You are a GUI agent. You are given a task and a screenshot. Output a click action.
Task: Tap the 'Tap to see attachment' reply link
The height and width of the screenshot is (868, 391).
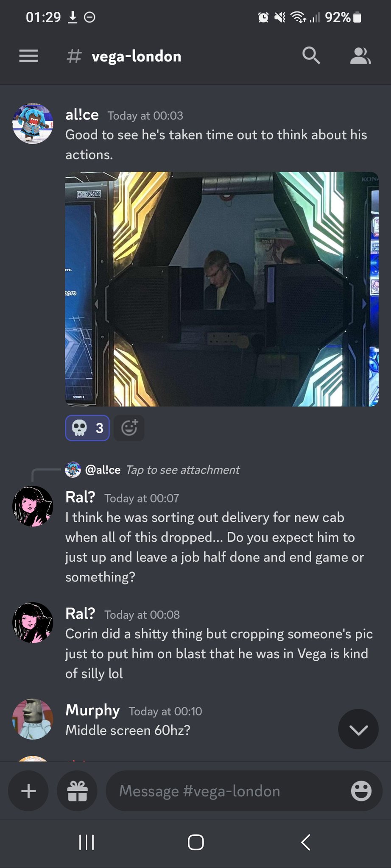click(183, 470)
